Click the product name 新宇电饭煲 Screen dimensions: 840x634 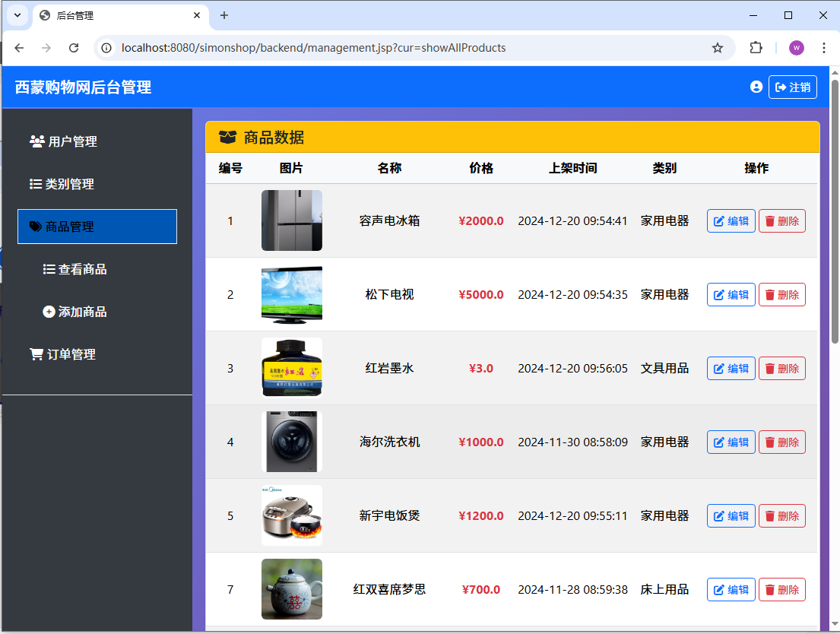[389, 515]
